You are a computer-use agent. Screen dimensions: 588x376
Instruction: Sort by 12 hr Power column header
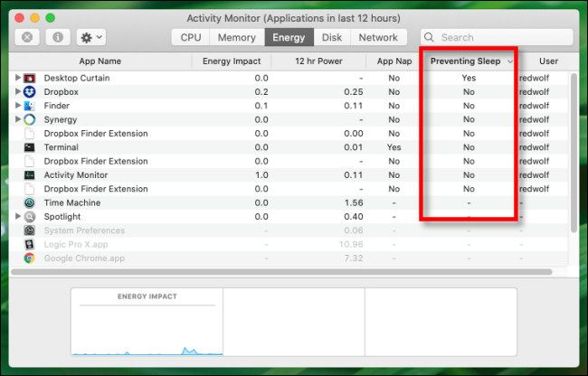pos(318,61)
